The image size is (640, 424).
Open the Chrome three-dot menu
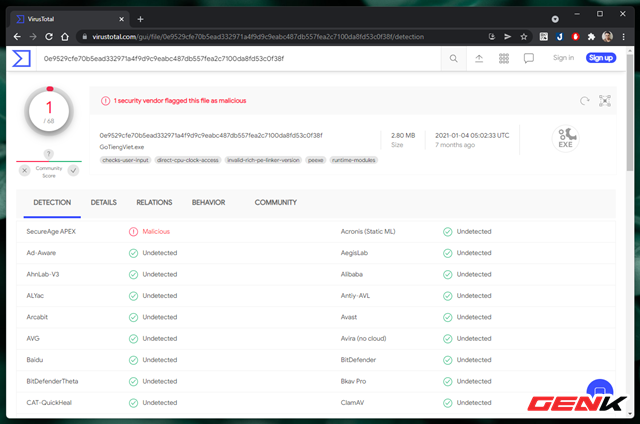(x=623, y=37)
